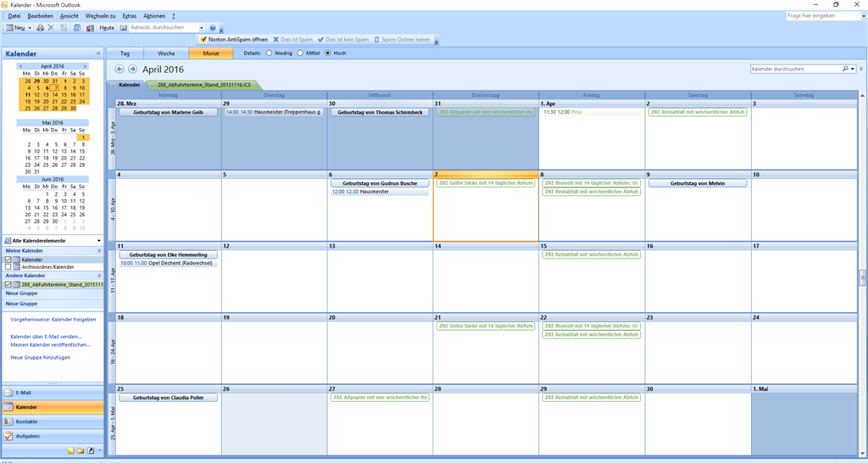Image resolution: width=868 pixels, height=463 pixels.
Task: Open the Datei menu
Action: pos(14,16)
